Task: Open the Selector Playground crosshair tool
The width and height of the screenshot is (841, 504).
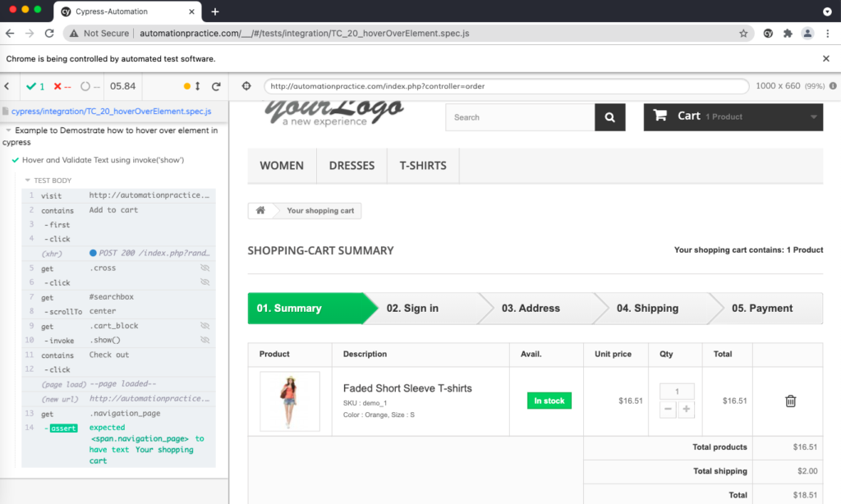Action: click(x=246, y=85)
